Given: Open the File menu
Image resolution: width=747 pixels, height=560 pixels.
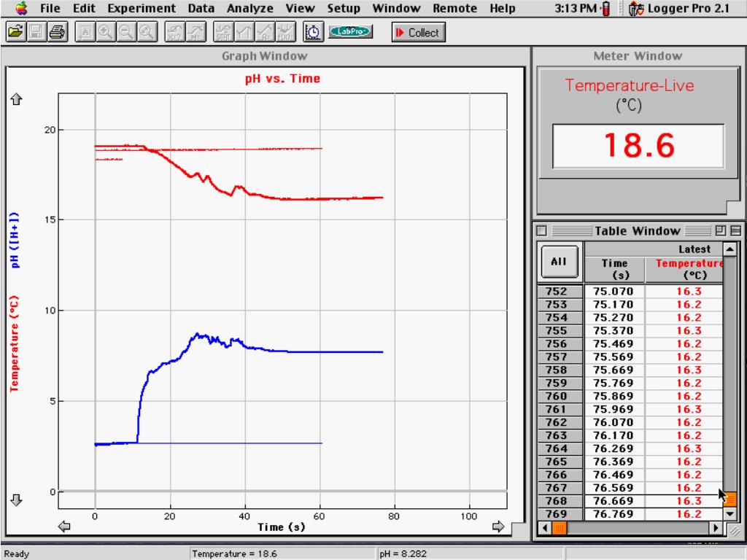Looking at the screenshot, I should click(50, 8).
